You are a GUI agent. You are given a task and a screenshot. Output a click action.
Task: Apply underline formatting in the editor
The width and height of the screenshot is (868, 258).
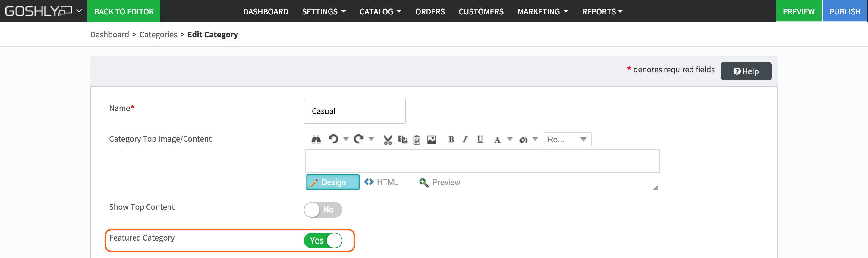click(x=480, y=140)
